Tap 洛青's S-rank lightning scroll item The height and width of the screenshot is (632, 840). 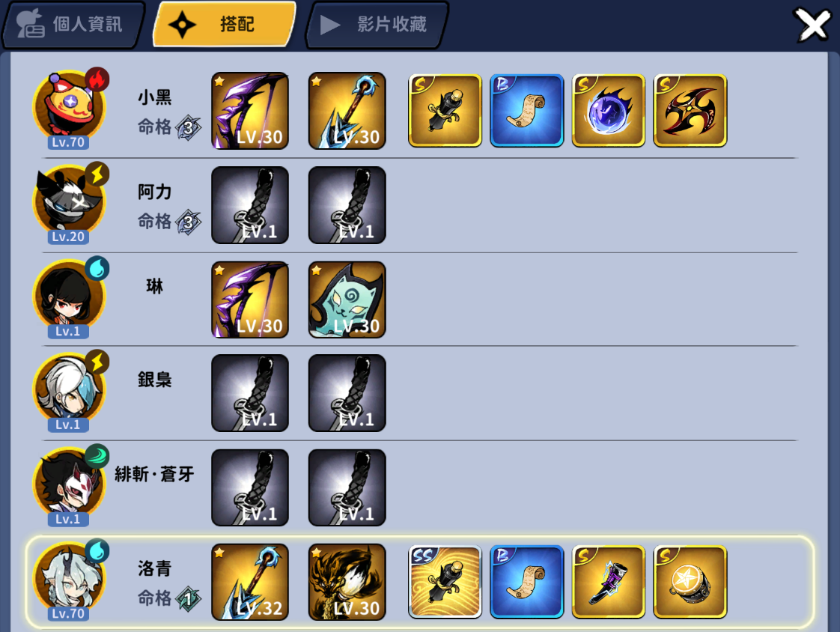(x=608, y=582)
